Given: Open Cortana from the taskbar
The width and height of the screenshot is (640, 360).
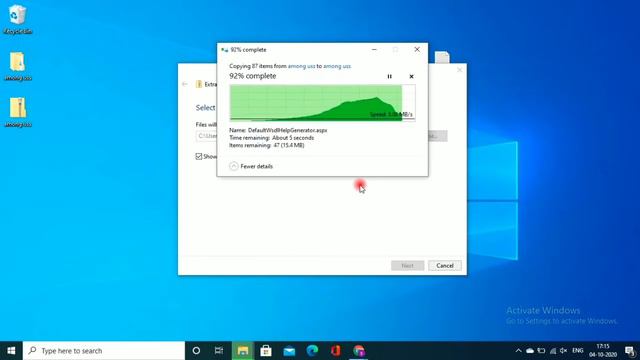Looking at the screenshot, I should 196,351.
